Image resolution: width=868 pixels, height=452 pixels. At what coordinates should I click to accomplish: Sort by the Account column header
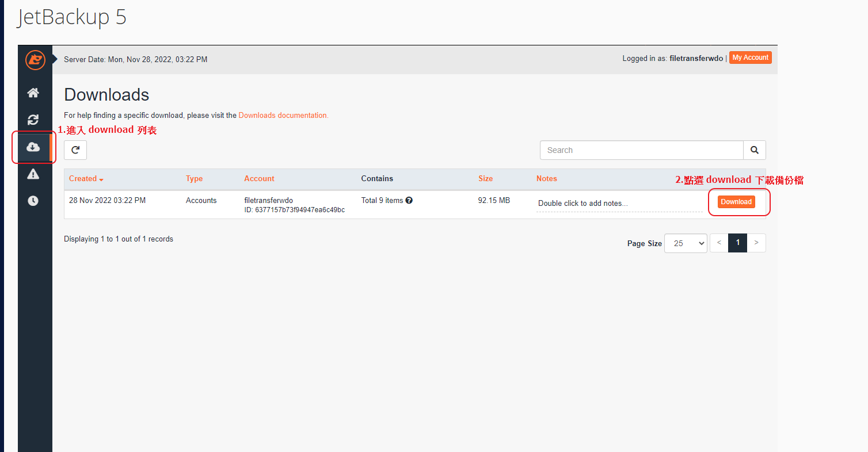pyautogui.click(x=259, y=179)
